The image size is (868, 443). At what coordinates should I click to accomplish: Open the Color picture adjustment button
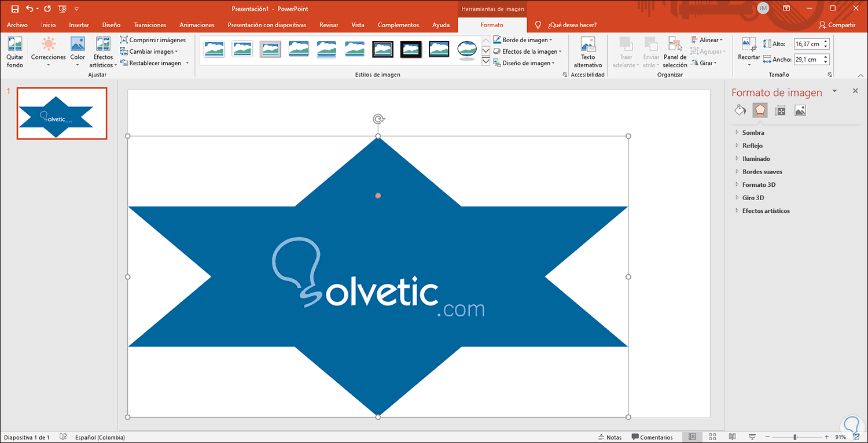pos(78,52)
